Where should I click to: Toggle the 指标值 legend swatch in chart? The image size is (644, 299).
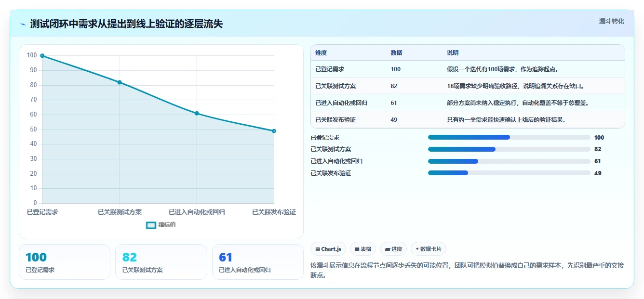pyautogui.click(x=151, y=225)
